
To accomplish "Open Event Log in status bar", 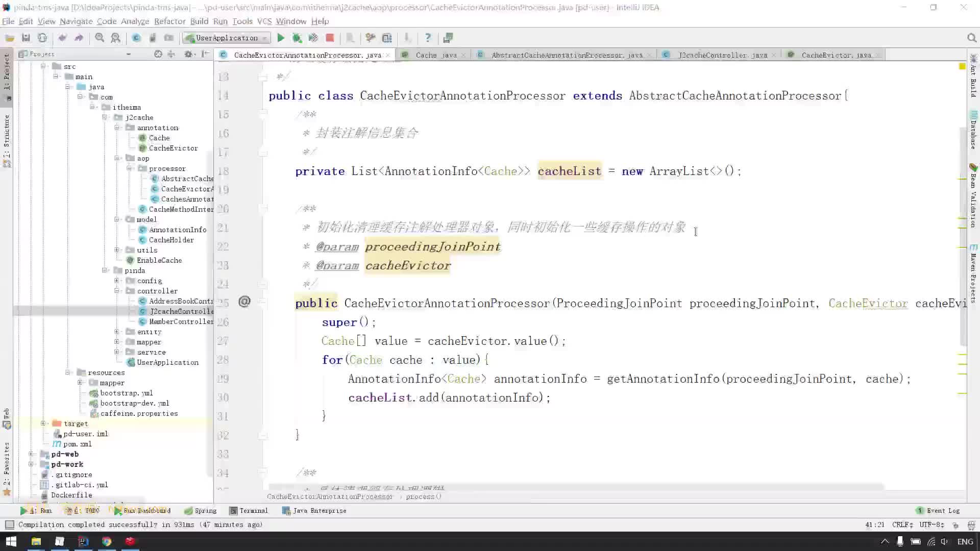I will [938, 511].
